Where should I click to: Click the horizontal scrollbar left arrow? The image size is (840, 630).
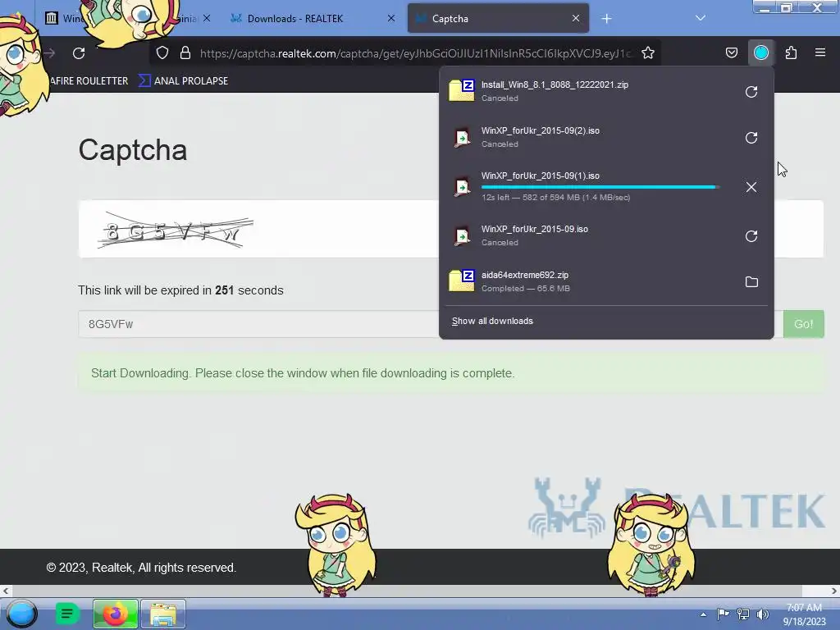coord(6,591)
